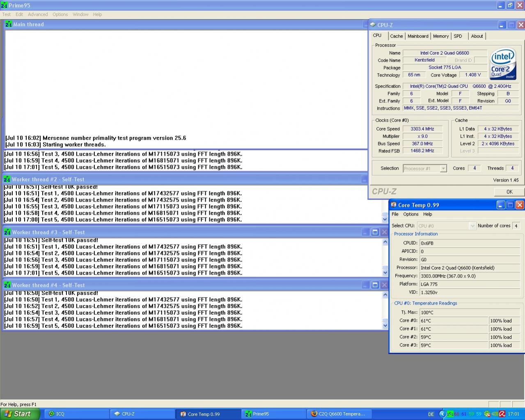This screenshot has height=420, width=525.
Task: Click the NVIDIA tray icon
Action: (494, 414)
